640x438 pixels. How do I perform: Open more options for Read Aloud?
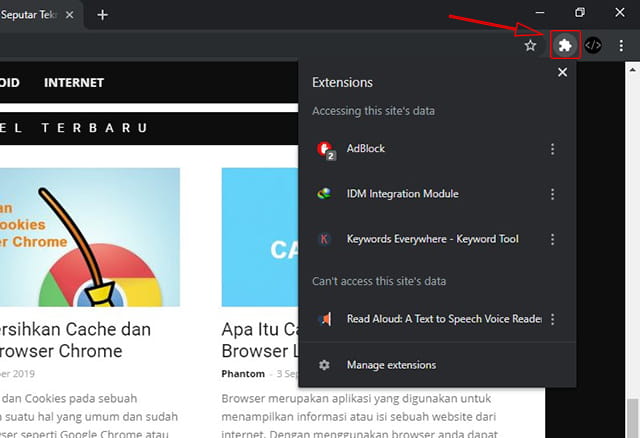click(552, 319)
